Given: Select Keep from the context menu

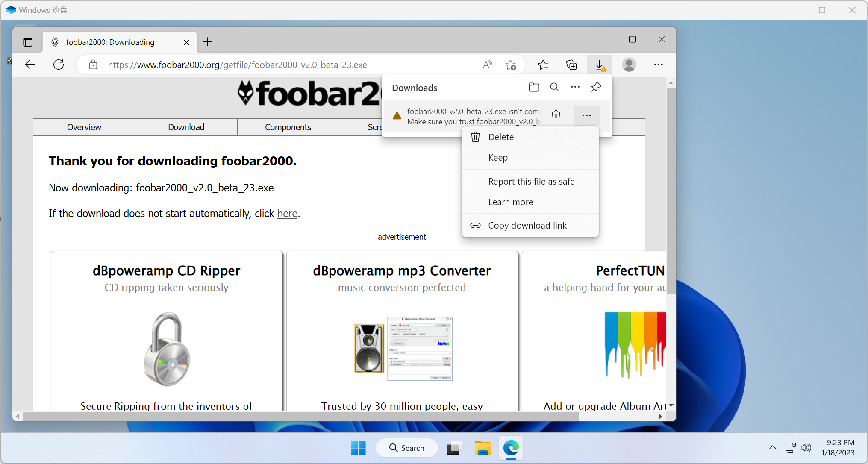Looking at the screenshot, I should 498,158.
